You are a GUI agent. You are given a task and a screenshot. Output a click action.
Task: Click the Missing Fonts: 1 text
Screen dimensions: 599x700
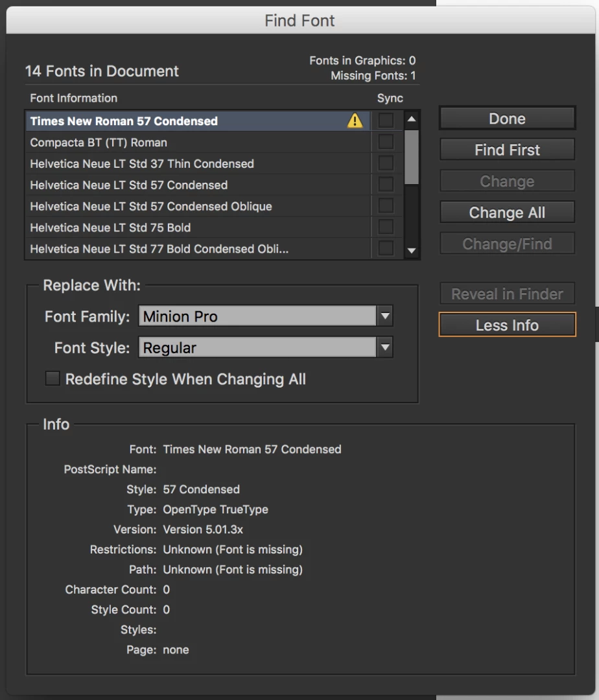click(x=373, y=76)
